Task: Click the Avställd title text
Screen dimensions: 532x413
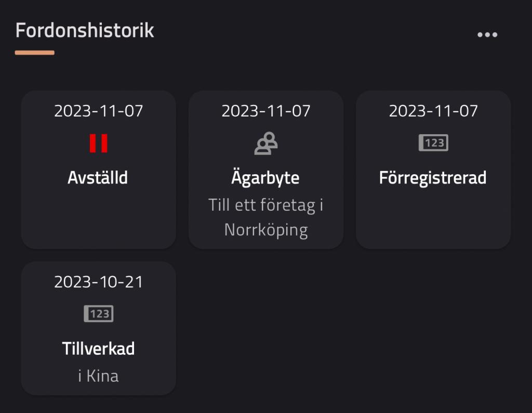Action: click(98, 178)
